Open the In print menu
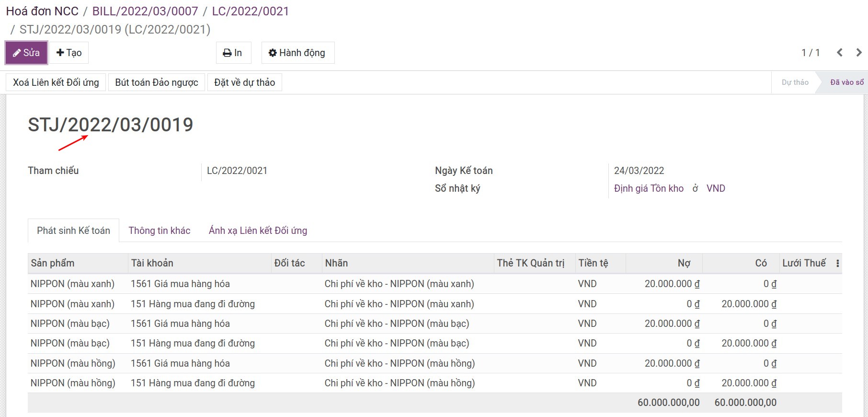 tap(232, 53)
